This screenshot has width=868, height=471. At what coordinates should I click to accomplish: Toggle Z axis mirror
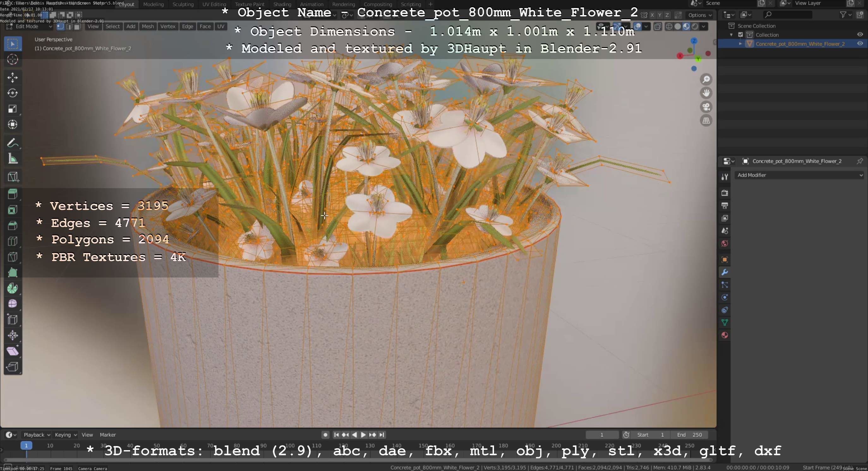tap(667, 15)
